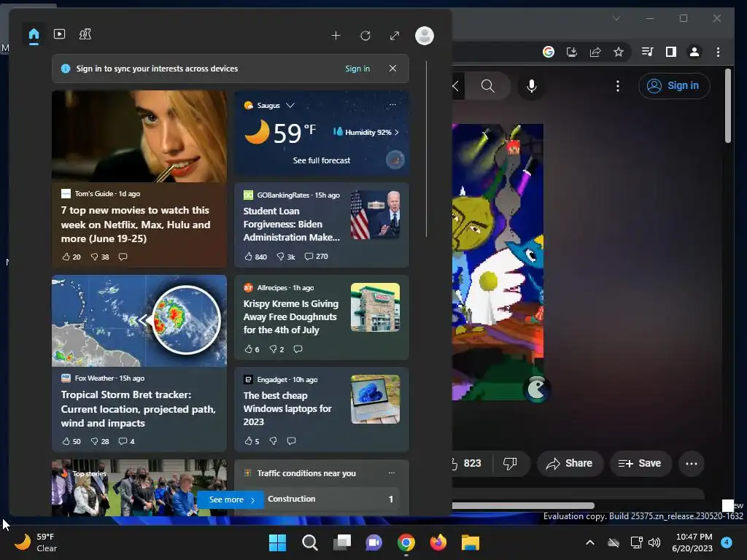Screen dimensions: 747x560
Task: Save the YouTube video to playlist
Action: pyautogui.click(x=640, y=463)
